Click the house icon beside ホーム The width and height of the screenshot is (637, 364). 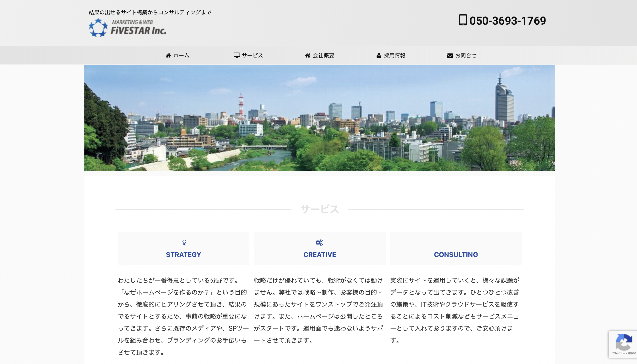click(x=168, y=56)
